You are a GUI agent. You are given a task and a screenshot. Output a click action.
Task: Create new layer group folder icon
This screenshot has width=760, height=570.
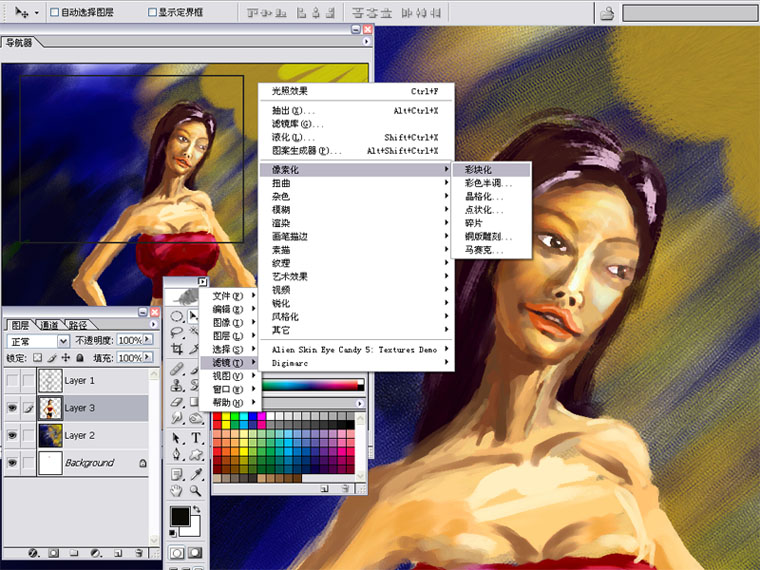coord(74,553)
